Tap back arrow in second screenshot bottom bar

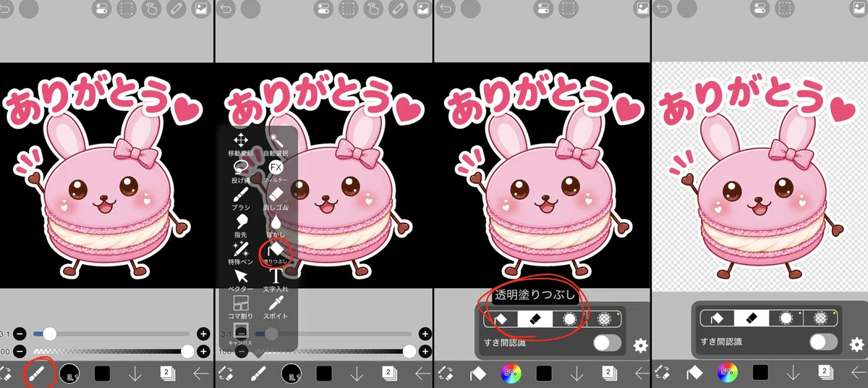pyautogui.click(x=423, y=374)
